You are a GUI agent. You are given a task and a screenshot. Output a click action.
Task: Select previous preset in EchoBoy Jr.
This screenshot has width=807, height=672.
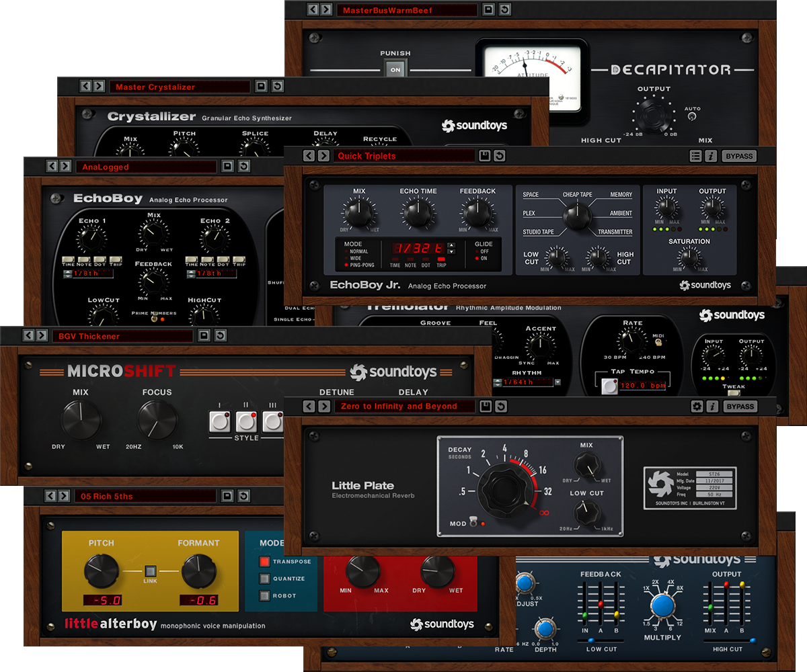[x=309, y=156]
